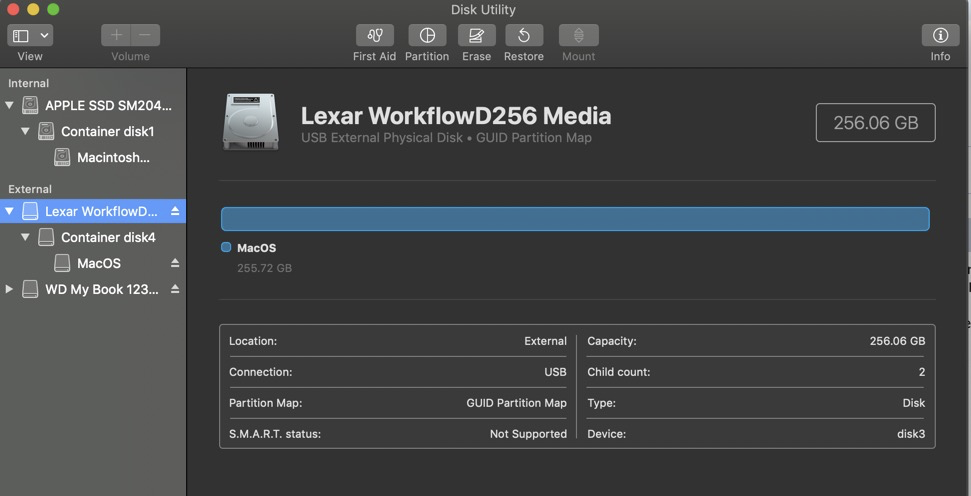This screenshot has width=971, height=496.
Task: Zoom the Disk Utility window
Action: 53,9
